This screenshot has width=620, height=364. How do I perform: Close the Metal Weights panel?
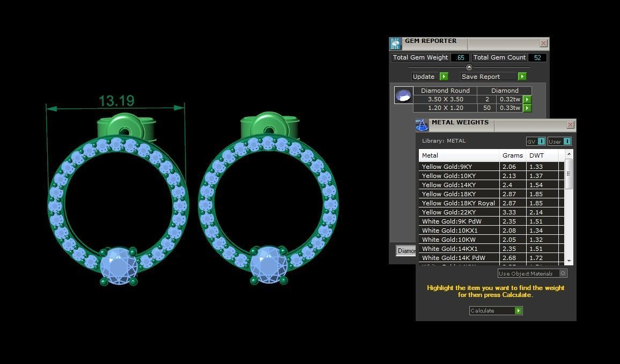570,125
